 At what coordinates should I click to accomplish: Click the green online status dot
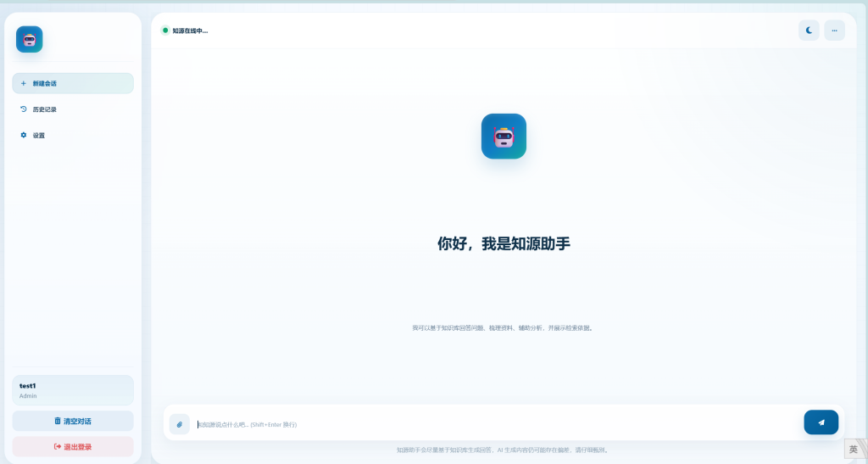click(165, 31)
